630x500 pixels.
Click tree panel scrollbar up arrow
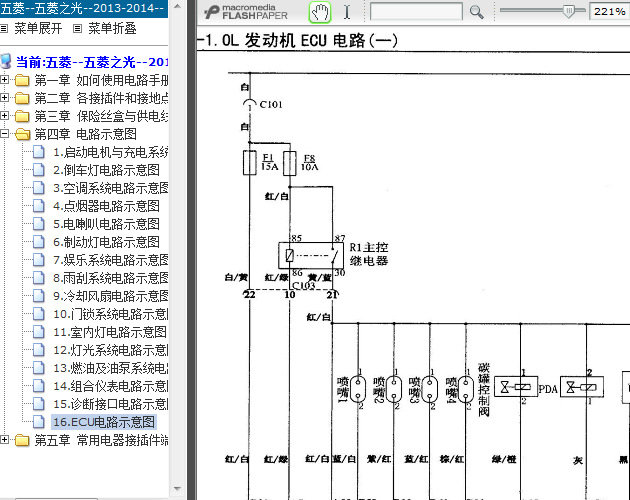point(177,6)
